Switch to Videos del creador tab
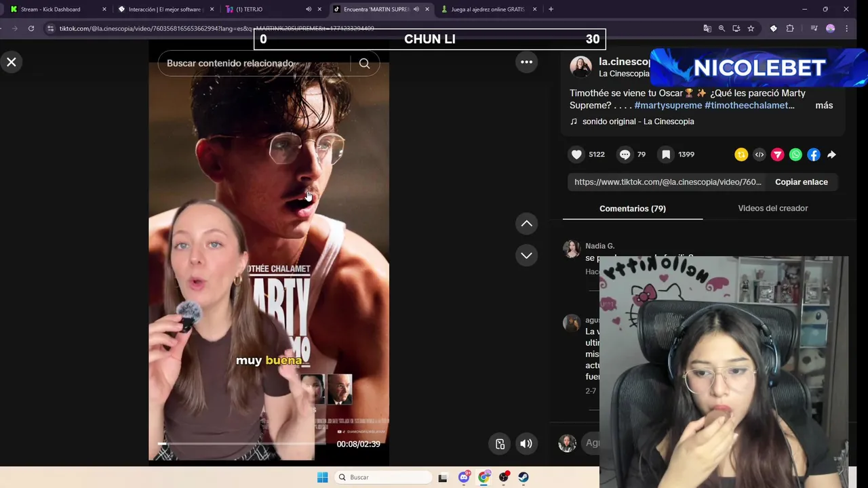Screen dimensions: 868x488 pyautogui.click(x=773, y=208)
